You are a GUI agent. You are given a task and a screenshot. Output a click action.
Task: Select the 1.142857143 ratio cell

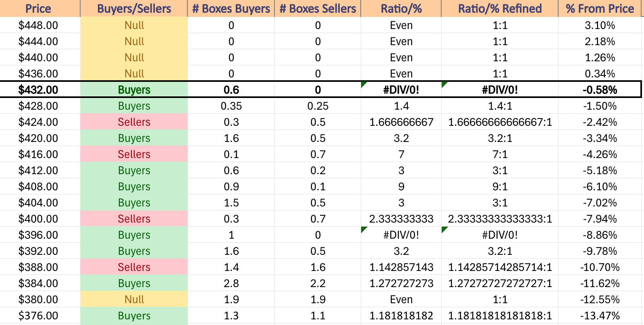click(x=401, y=267)
